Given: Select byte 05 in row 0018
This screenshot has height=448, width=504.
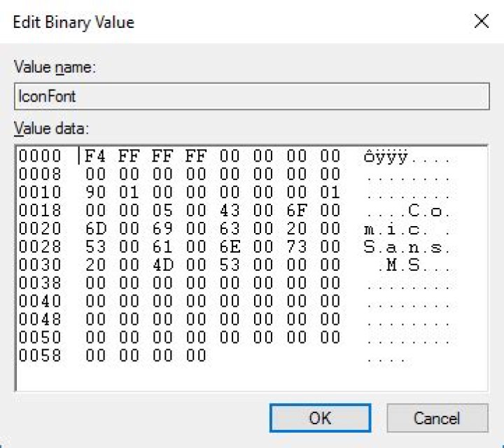Looking at the screenshot, I should pyautogui.click(x=162, y=211).
